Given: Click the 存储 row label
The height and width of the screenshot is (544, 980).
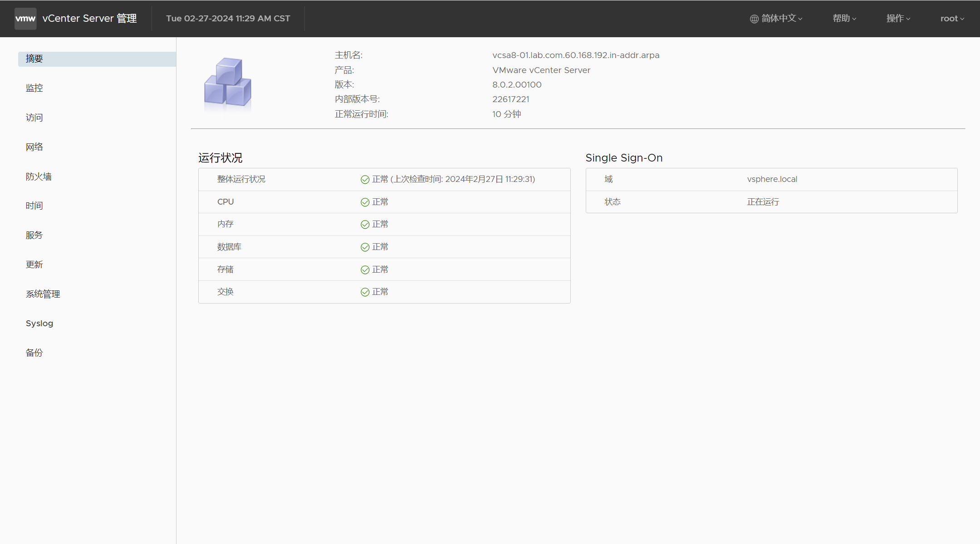Looking at the screenshot, I should point(225,270).
